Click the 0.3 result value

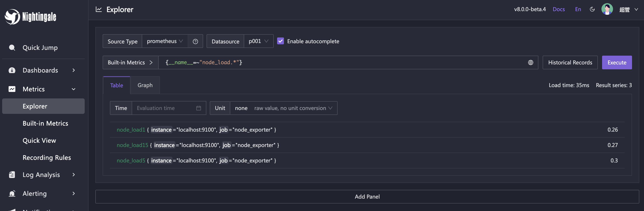pyautogui.click(x=614, y=161)
